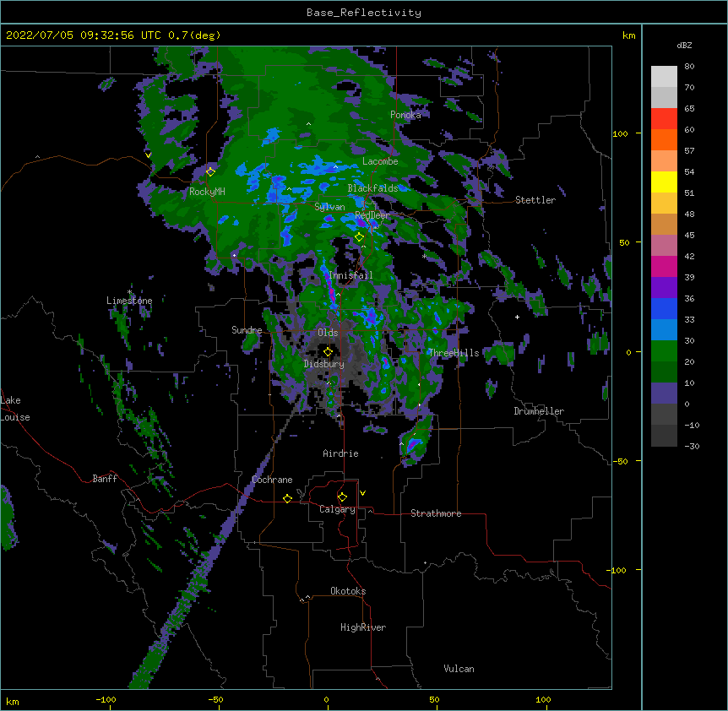Viewport: 728px width, 711px height.
Task: Click the Limestone map label
Action: point(129,301)
